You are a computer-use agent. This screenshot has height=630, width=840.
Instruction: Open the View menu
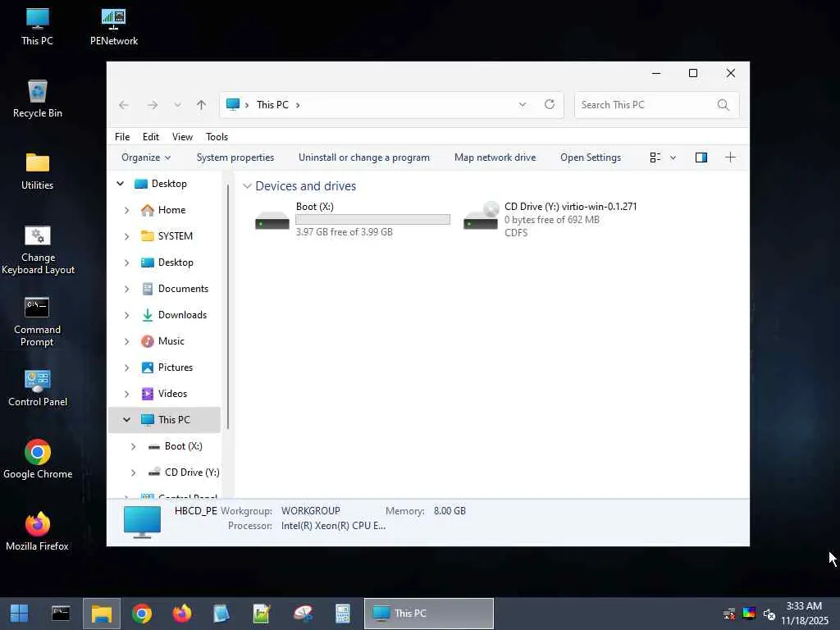click(x=182, y=137)
